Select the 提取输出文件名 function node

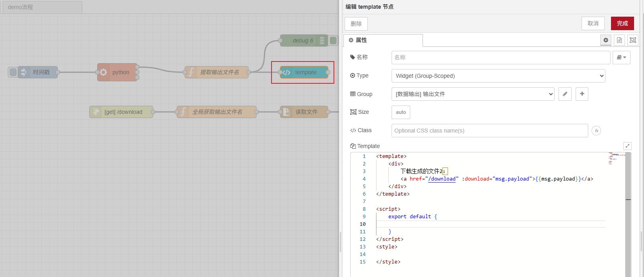pos(217,72)
